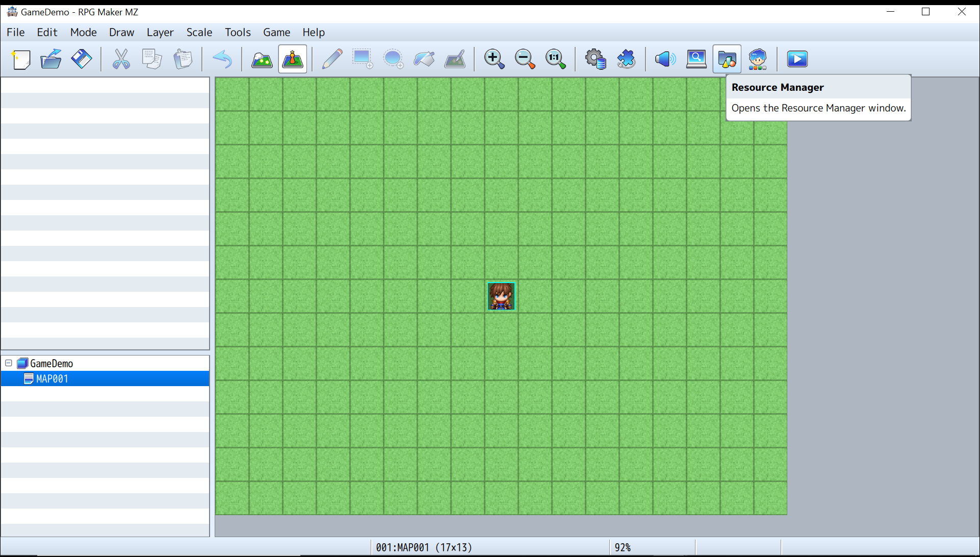Select the Flood Fill tool
The image size is (980, 557).
pos(424,59)
